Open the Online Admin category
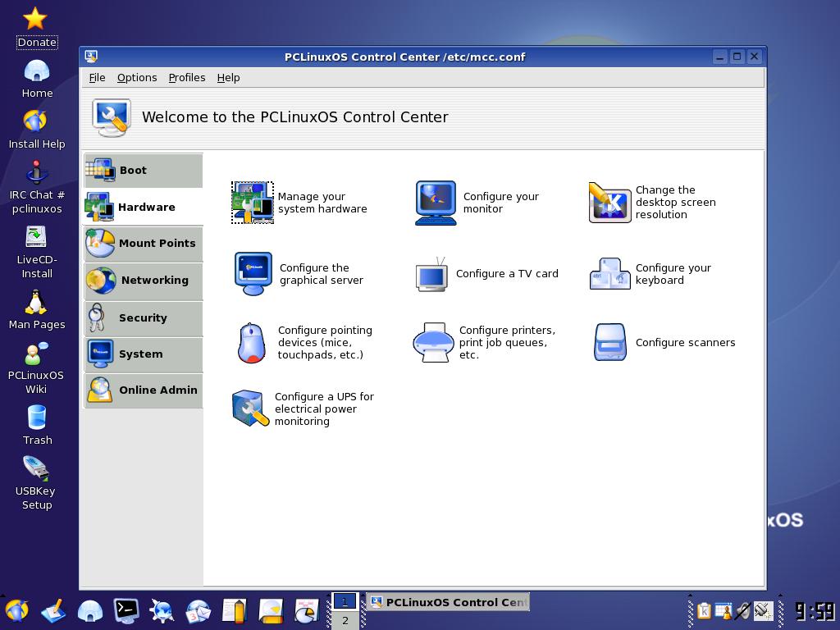This screenshot has height=630, width=840. [144, 390]
